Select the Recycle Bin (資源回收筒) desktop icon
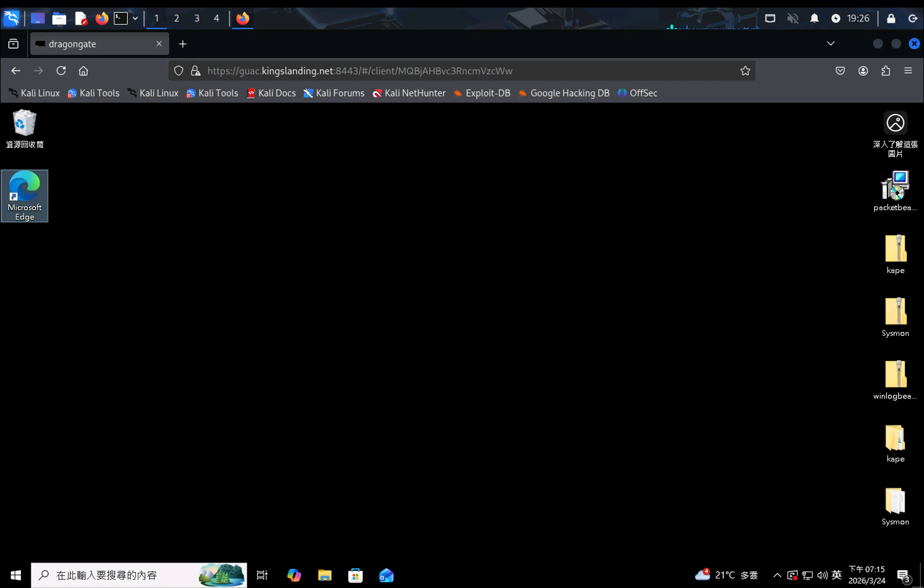 click(25, 129)
